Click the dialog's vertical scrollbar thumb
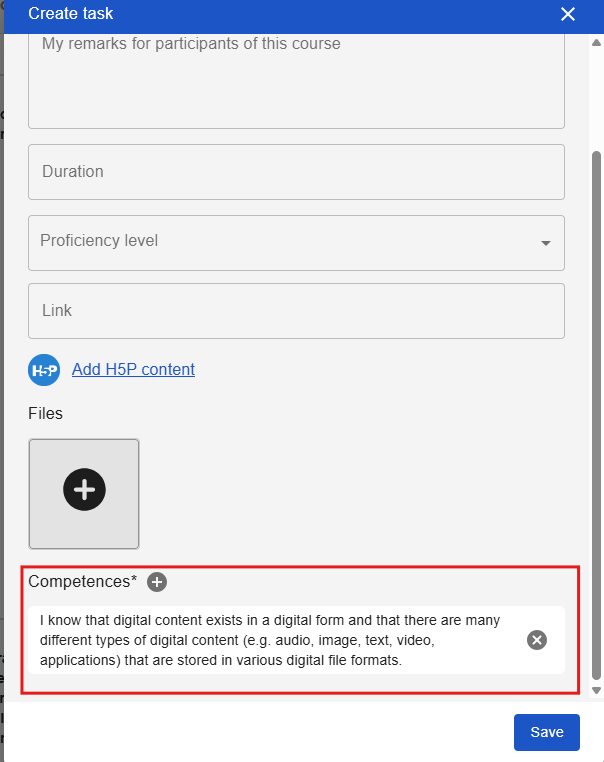Image resolution: width=604 pixels, height=762 pixels. click(597, 400)
